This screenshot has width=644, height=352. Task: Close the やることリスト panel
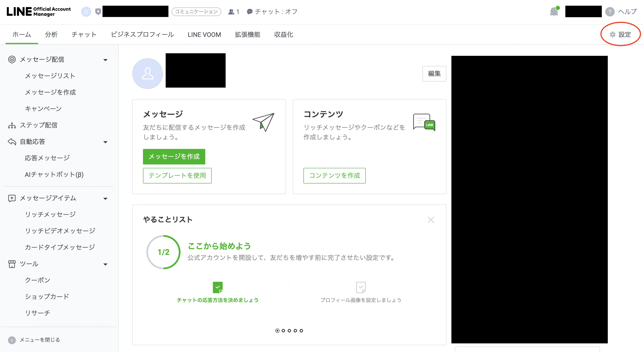tap(431, 220)
